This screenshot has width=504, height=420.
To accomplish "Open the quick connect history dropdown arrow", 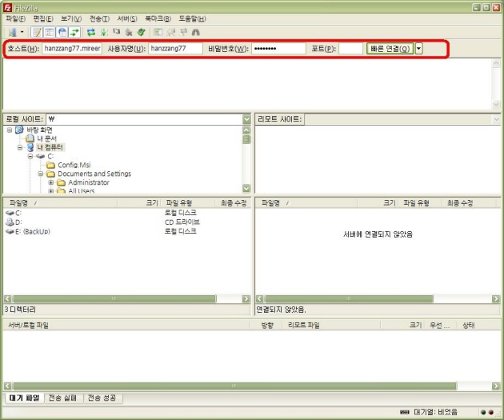I will point(419,49).
